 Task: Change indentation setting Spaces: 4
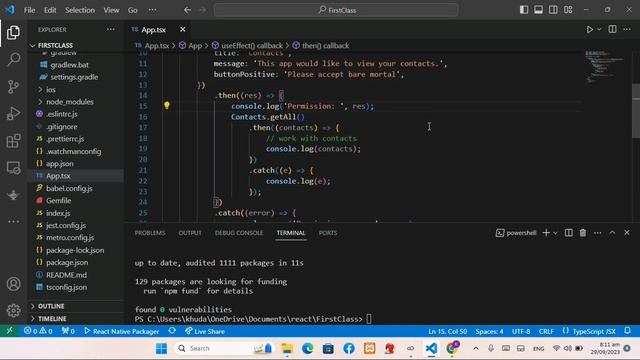tap(489, 331)
